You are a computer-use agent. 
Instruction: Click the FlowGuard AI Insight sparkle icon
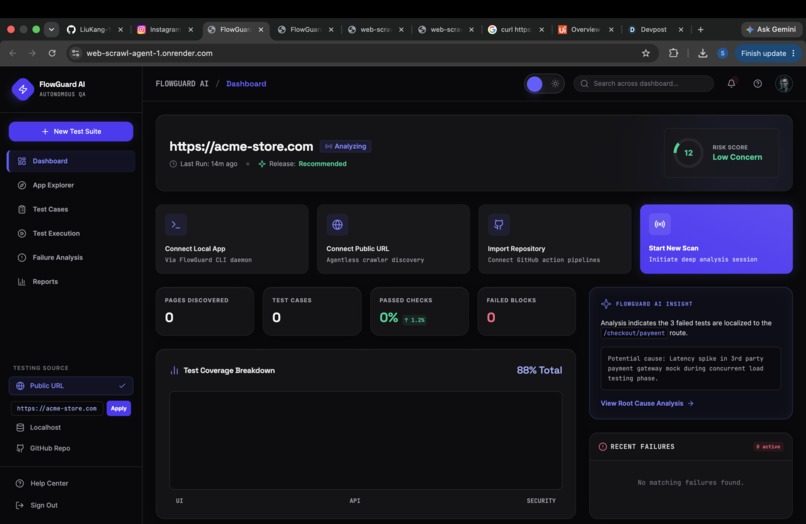click(x=606, y=304)
